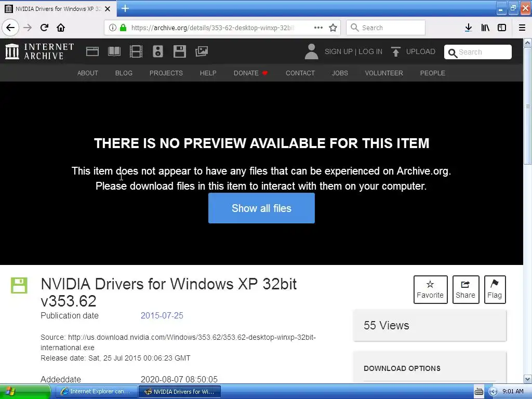Select the NVIDIA Drivers browser tab
This screenshot has height=399, width=532.
coord(58,9)
